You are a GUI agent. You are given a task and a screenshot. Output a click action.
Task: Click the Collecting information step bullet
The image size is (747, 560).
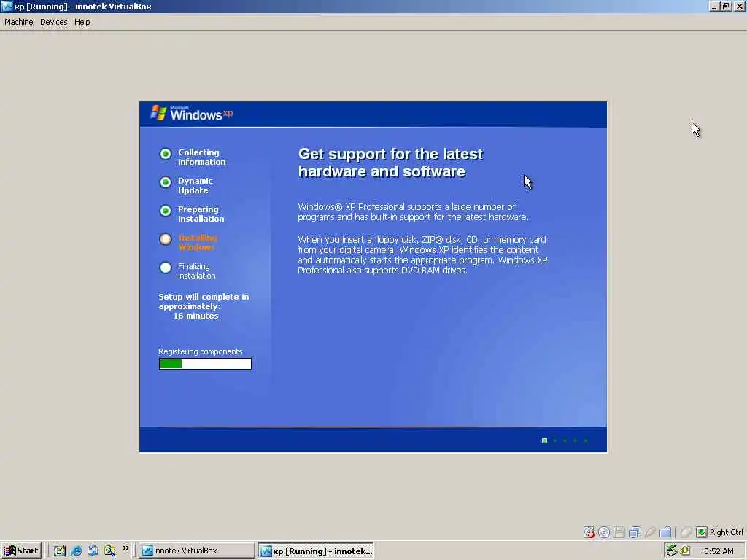[166, 154]
